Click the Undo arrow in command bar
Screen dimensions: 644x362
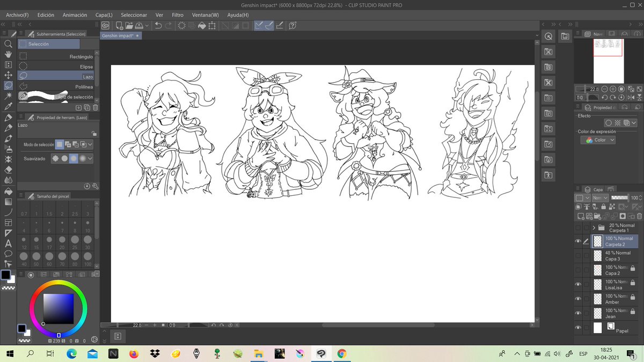[158, 25]
